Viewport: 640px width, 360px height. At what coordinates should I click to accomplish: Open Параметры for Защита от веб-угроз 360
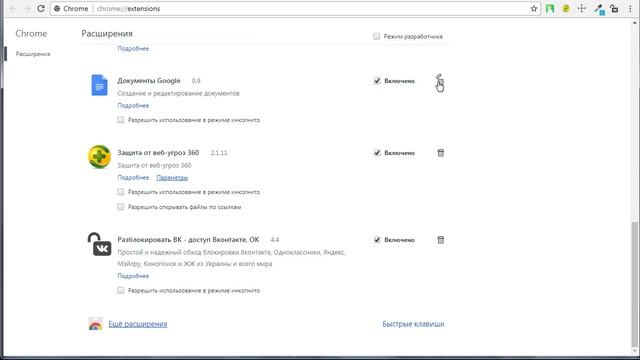(x=172, y=178)
